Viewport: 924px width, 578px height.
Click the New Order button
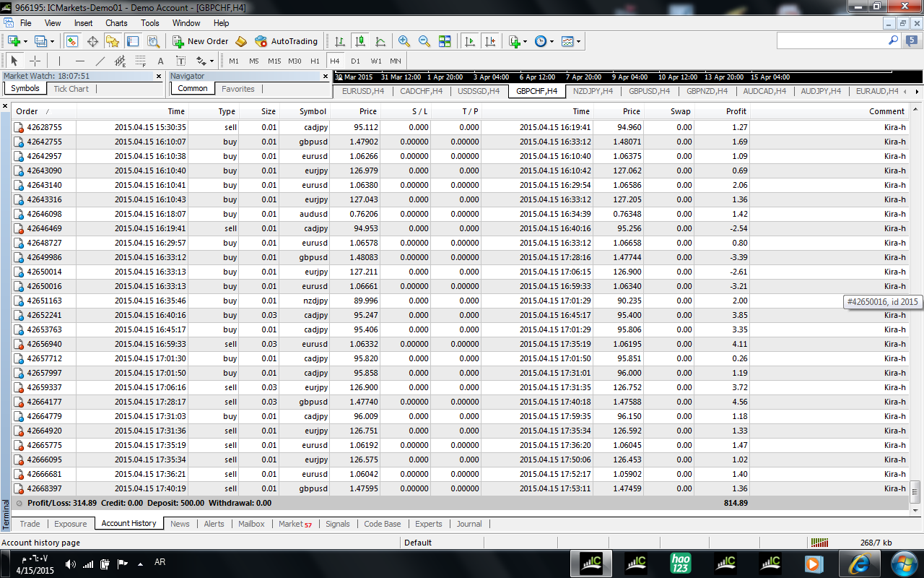(201, 41)
